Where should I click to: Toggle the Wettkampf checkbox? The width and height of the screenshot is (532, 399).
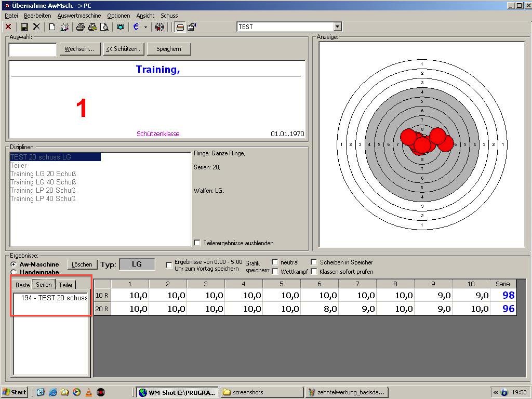[x=275, y=271]
